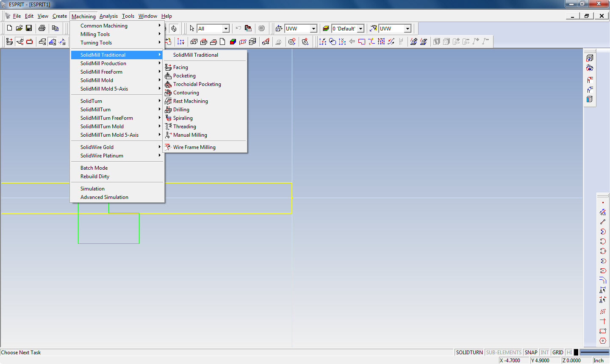Click Rebuild Dirty in Machining menu
610x364 pixels.
pos(117,176)
